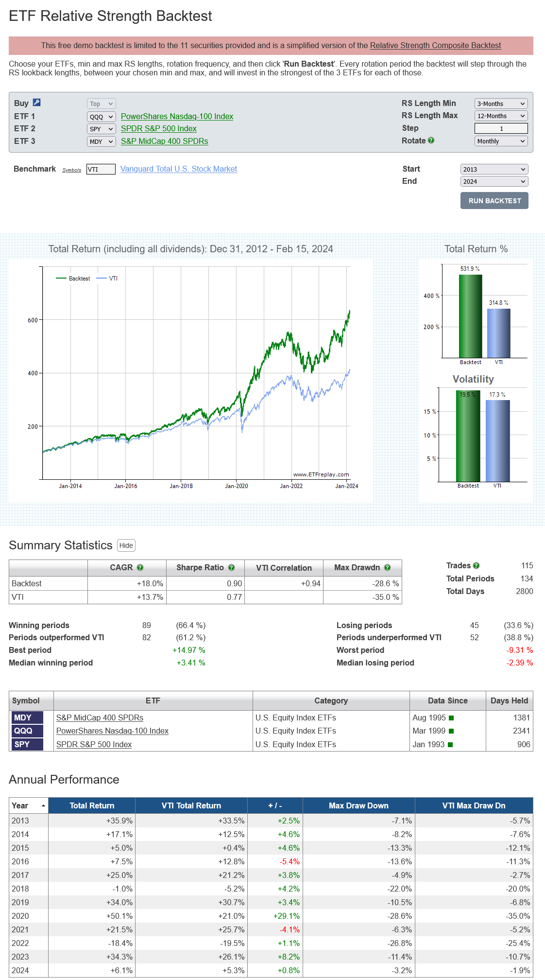Click green data indicator for Aug 1995
545x980 pixels.
tap(451, 718)
